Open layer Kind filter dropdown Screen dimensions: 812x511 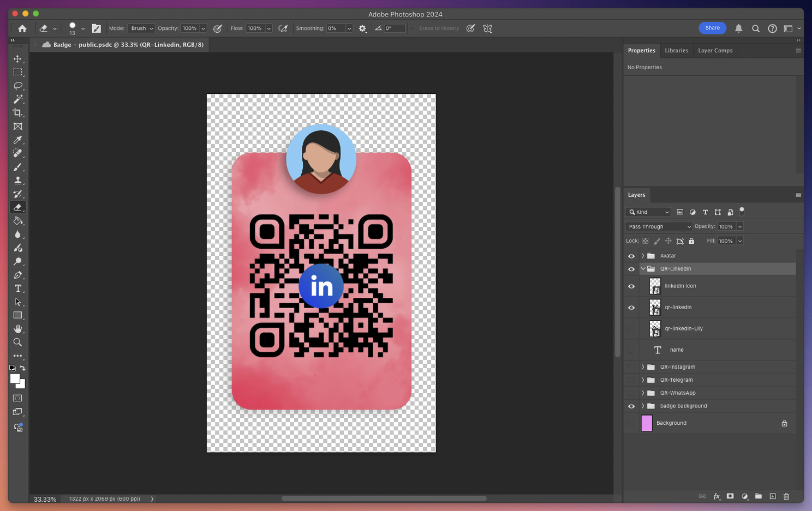tap(648, 212)
